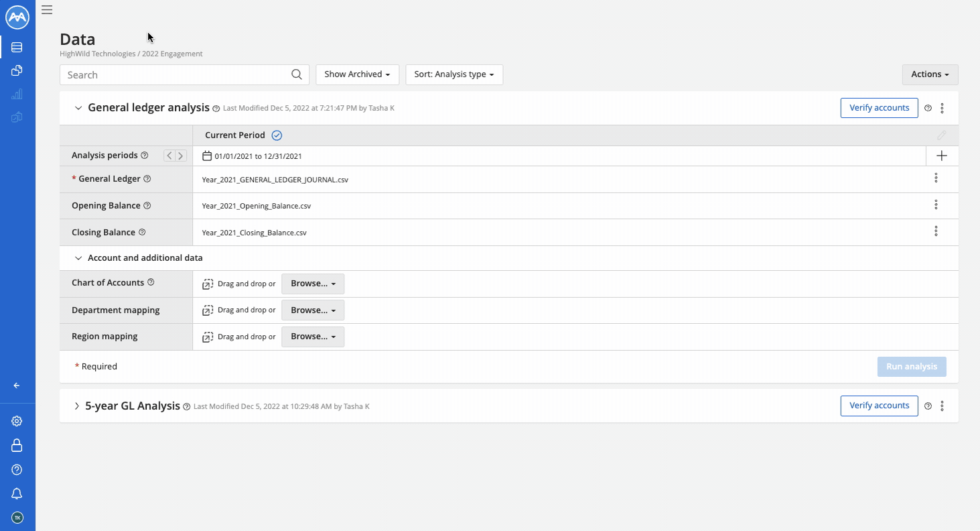The image size is (980, 531).
Task: Click the HighWild Technologies / 2022 Engagement breadcrumb
Action: click(131, 54)
